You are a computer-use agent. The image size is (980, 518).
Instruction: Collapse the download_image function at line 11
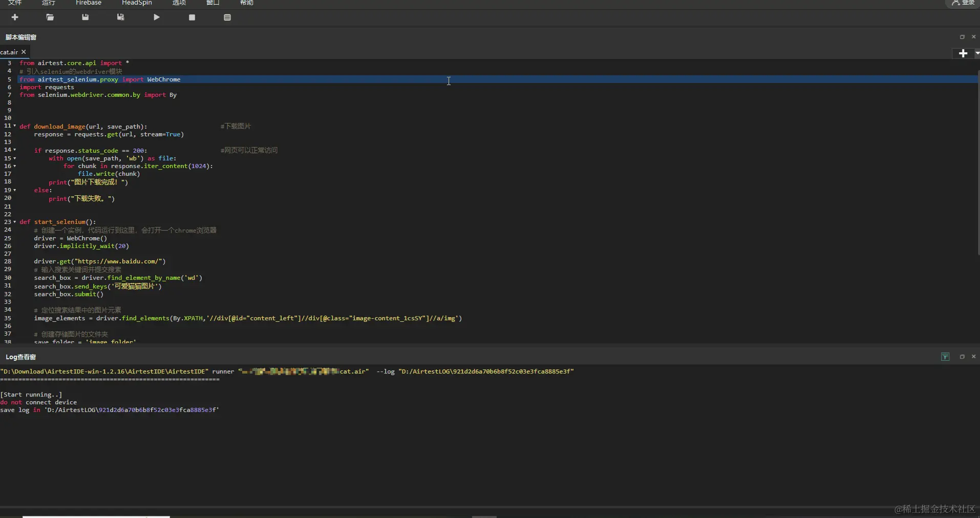click(x=14, y=126)
